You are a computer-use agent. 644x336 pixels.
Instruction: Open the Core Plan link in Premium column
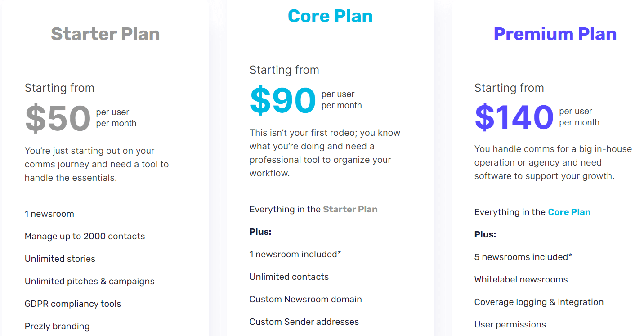click(569, 212)
